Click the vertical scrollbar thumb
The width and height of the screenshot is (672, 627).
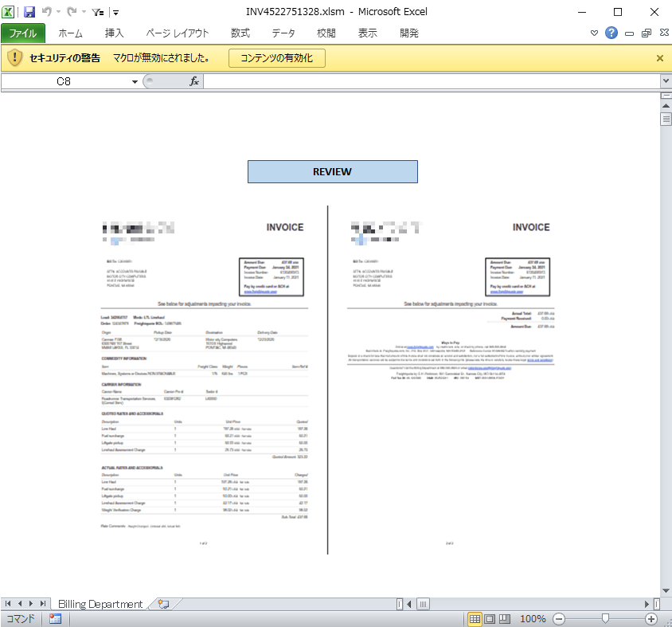666,119
